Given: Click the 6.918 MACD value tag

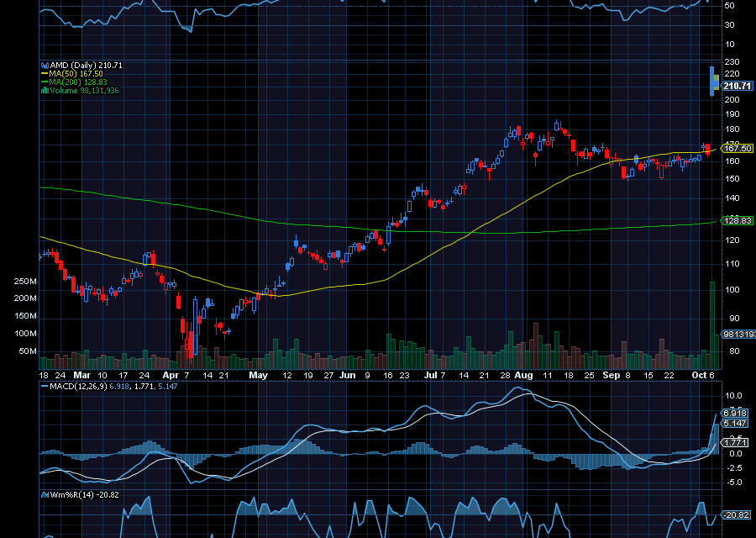Looking at the screenshot, I should [737, 414].
